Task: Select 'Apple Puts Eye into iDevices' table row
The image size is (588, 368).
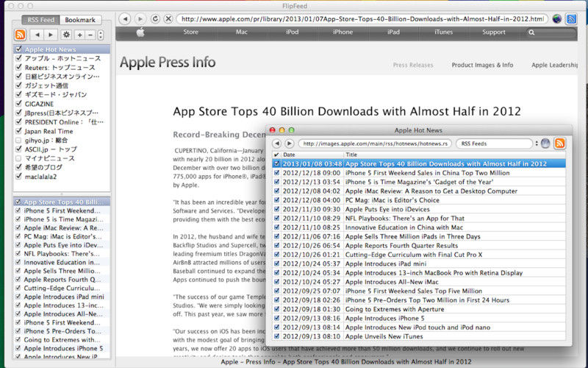Action: pyautogui.click(x=419, y=209)
